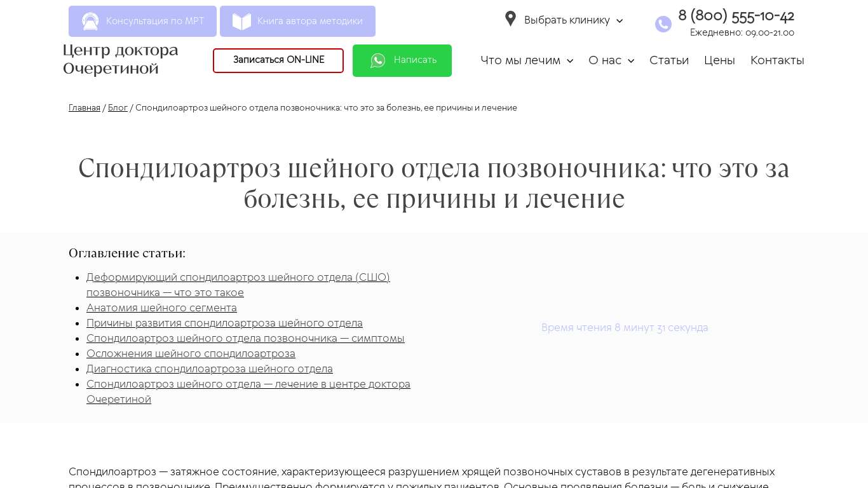The image size is (868, 488).
Task: Jump to Анатомия шейного сегмента section
Action: 161,308
